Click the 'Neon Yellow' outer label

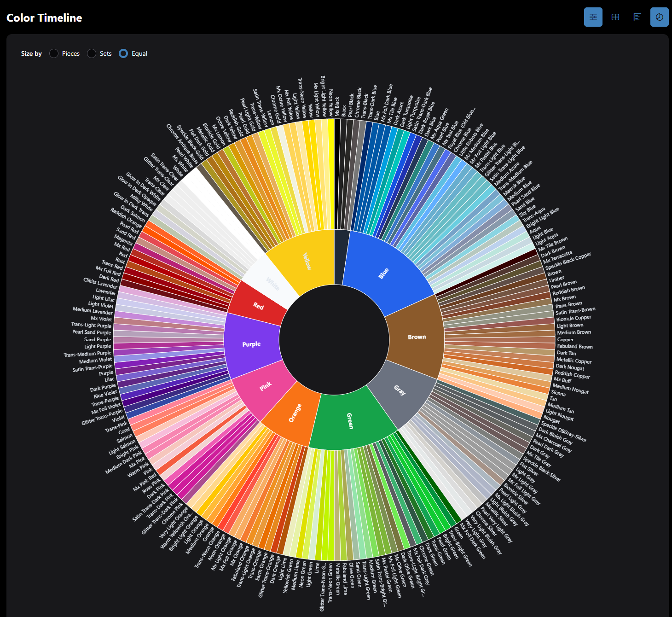coord(330,103)
